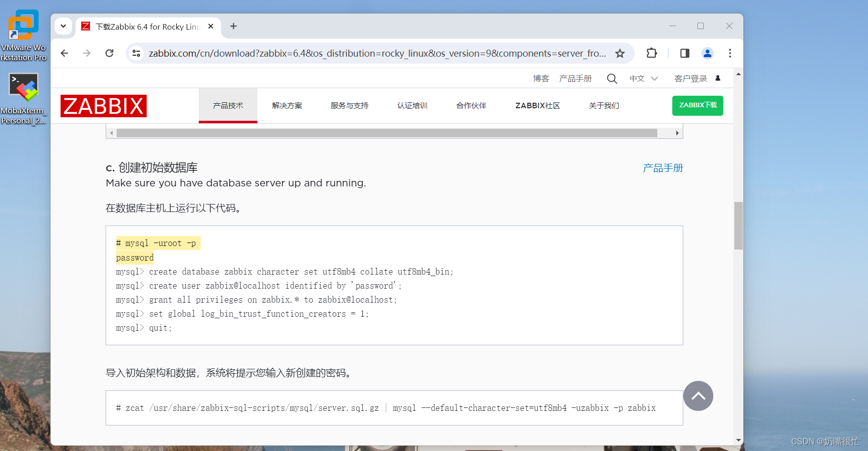Click horizontal scrollbar left arrow
Viewport: 868px width, 451px height.
pos(111,133)
